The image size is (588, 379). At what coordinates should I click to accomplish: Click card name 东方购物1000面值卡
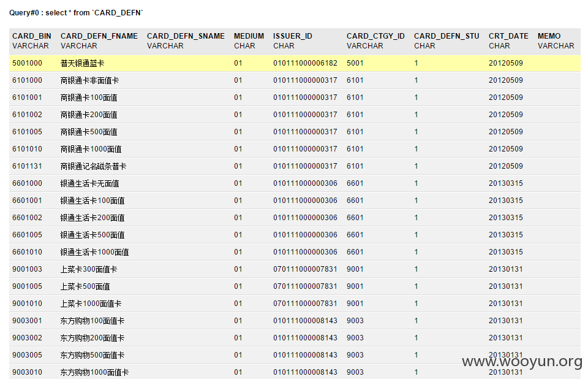pyautogui.click(x=94, y=372)
